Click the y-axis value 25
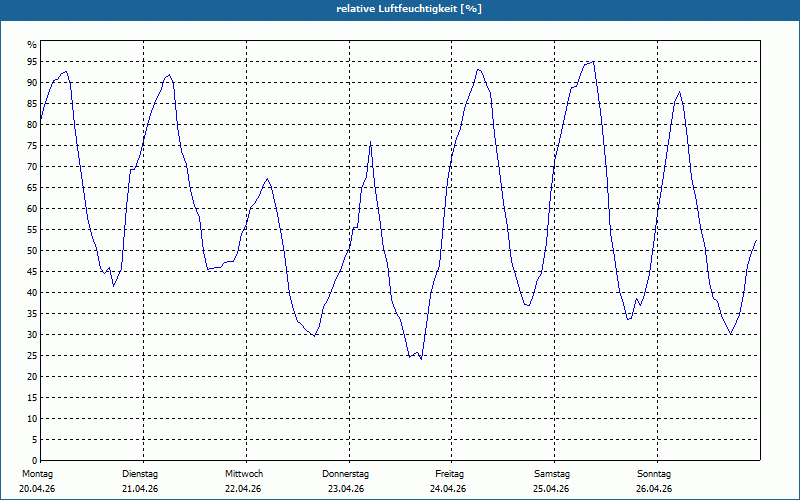This screenshot has height=500, width=800. (32, 356)
